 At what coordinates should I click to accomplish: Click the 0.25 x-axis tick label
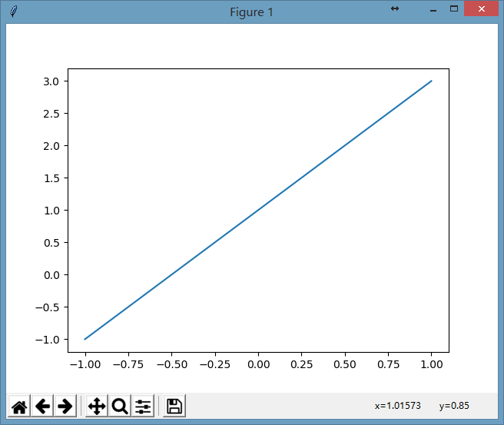tap(301, 364)
